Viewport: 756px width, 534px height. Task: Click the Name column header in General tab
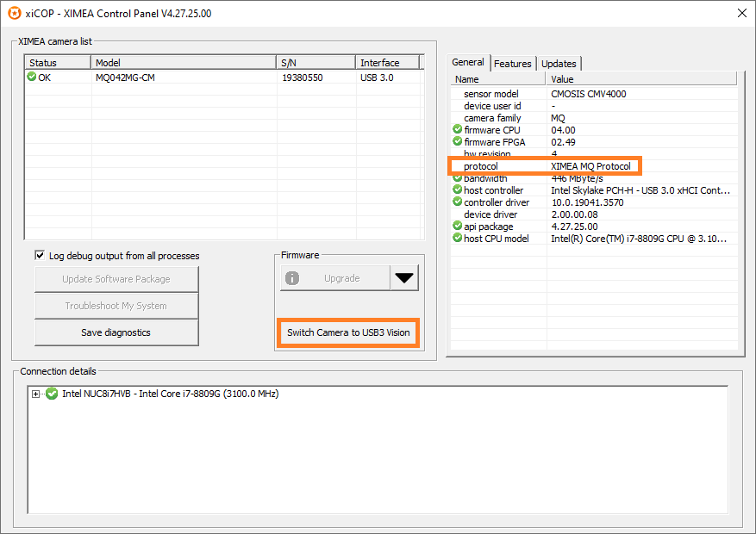point(498,79)
